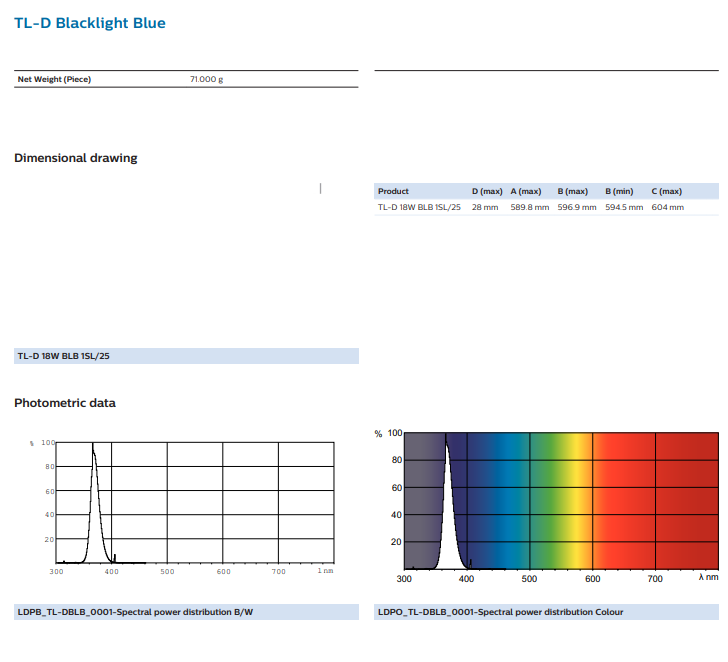Click the '589.8 mm' table cell
Image resolution: width=728 pixels, height=662 pixels.
pyautogui.click(x=530, y=208)
